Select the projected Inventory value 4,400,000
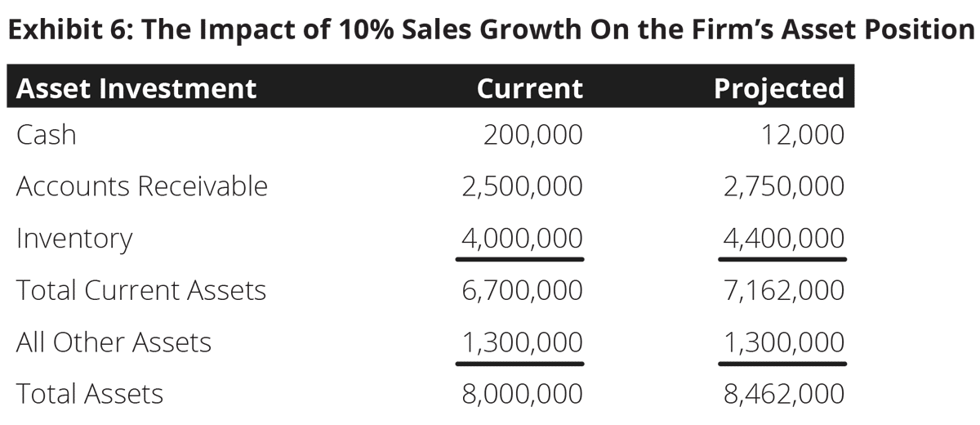Viewport: 980px width, 425px height. pyautogui.click(x=784, y=239)
